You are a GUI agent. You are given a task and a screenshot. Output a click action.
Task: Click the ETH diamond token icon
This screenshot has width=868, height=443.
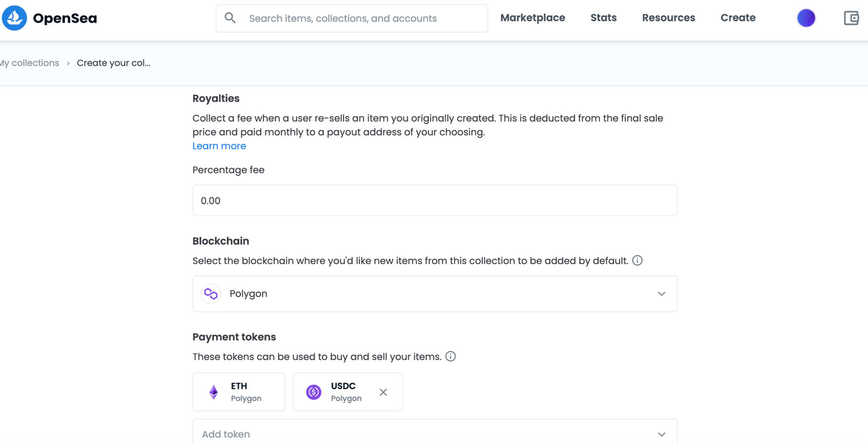point(214,392)
